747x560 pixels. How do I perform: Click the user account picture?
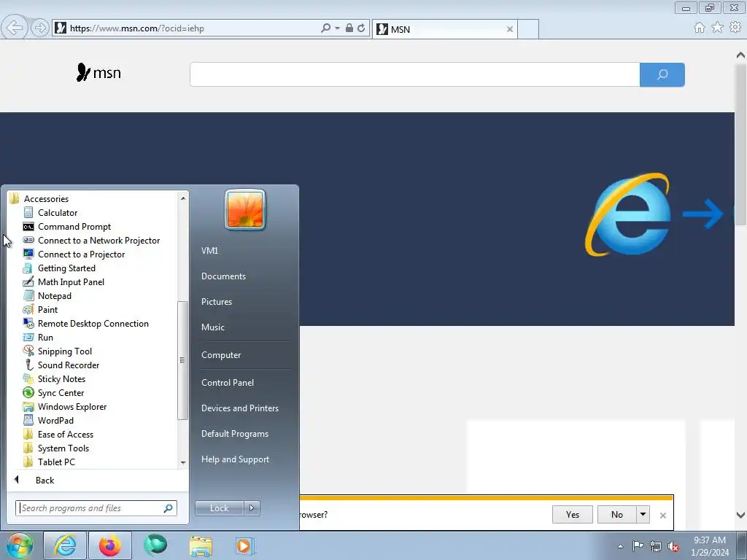tap(245, 209)
